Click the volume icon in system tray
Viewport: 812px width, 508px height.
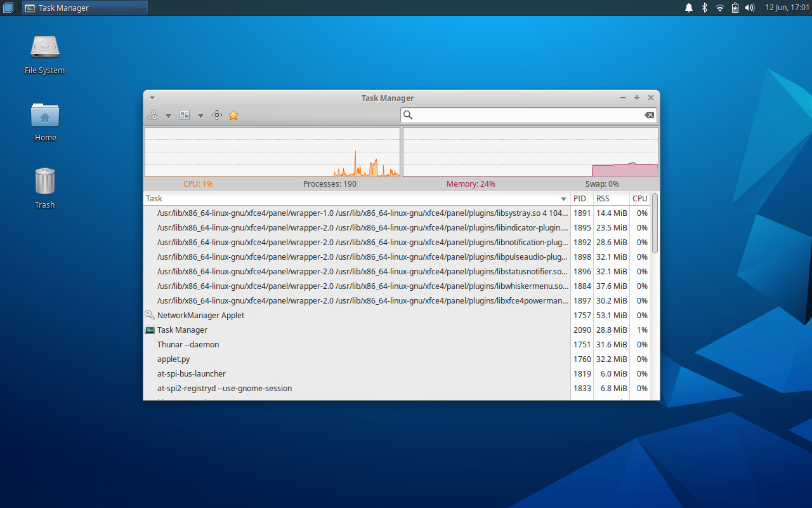point(750,8)
